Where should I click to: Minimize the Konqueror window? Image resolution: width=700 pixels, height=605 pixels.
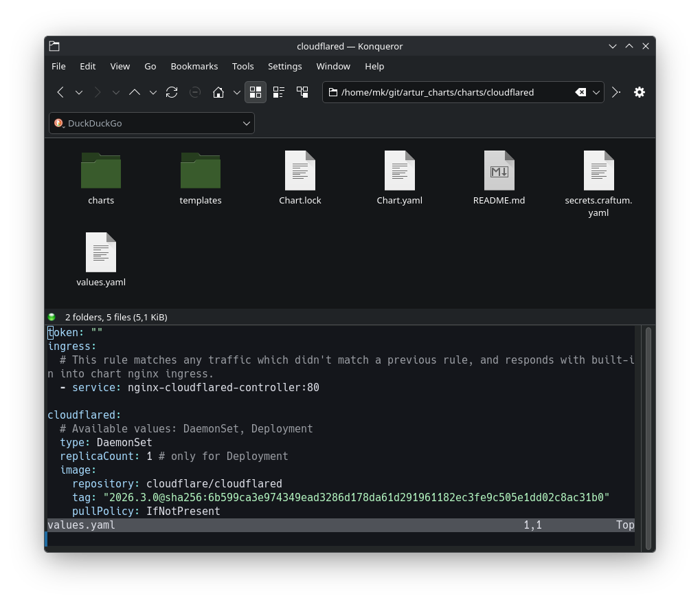(x=613, y=47)
